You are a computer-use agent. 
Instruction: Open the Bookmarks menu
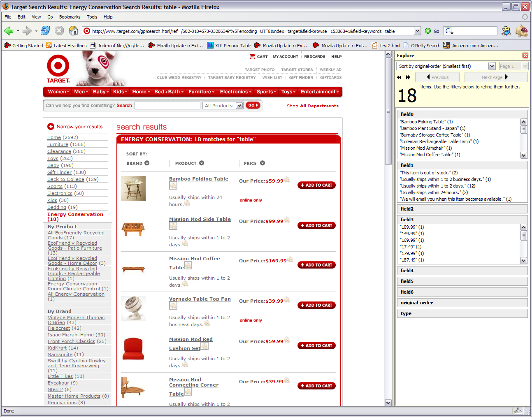click(x=70, y=17)
